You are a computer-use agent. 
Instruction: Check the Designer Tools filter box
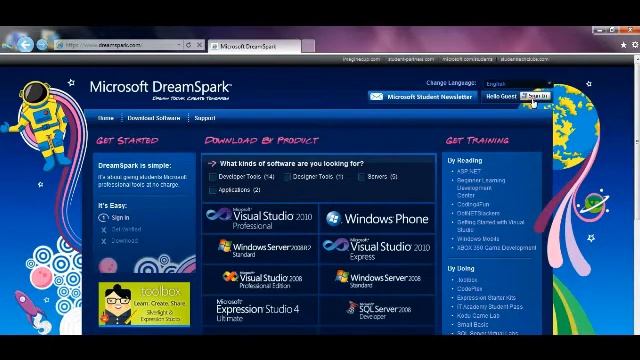287,177
